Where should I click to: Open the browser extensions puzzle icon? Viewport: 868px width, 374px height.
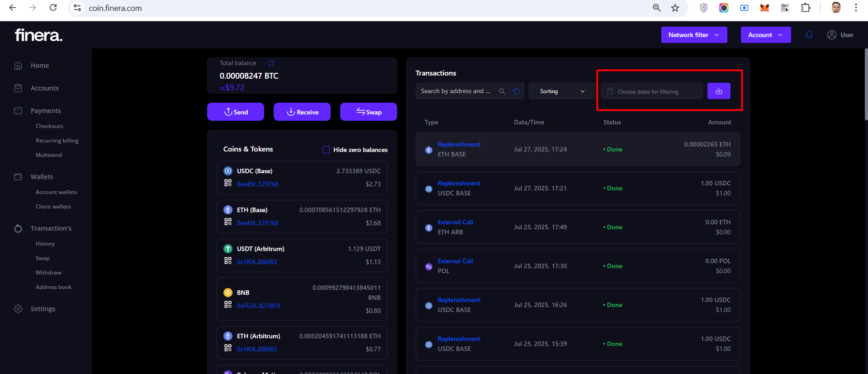pos(805,8)
